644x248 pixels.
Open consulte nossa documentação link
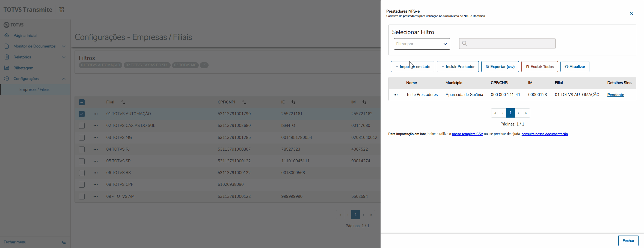pos(545,134)
